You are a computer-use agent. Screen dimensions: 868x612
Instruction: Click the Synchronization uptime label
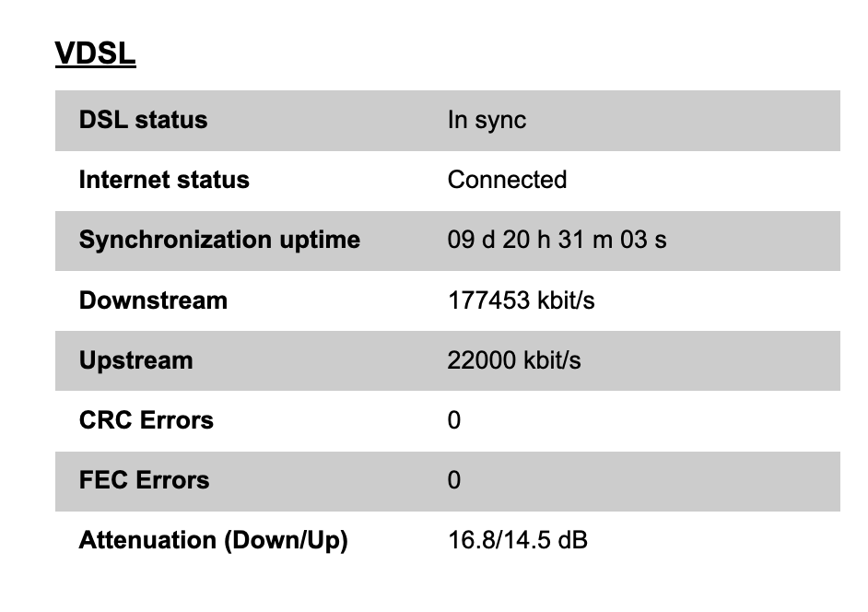[219, 240]
